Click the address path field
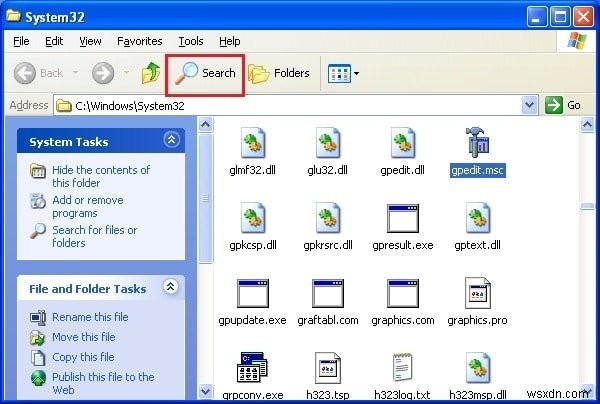 tap(288, 105)
